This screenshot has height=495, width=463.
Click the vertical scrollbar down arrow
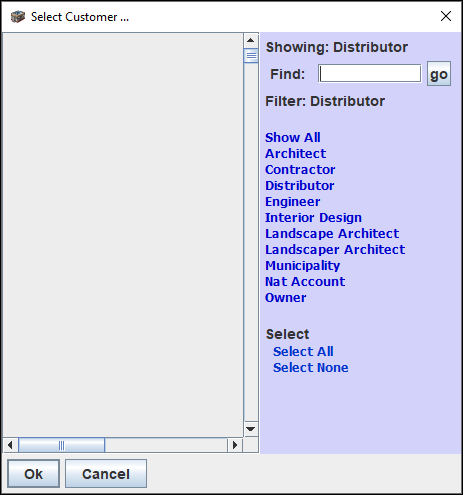coord(251,429)
